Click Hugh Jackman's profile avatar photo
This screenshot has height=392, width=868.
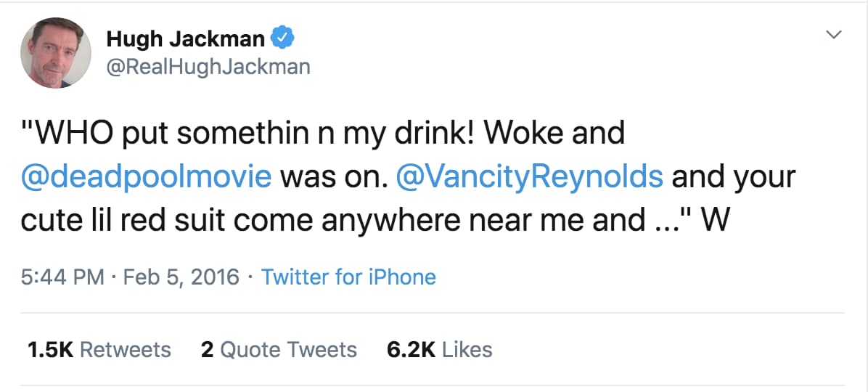[x=55, y=52]
